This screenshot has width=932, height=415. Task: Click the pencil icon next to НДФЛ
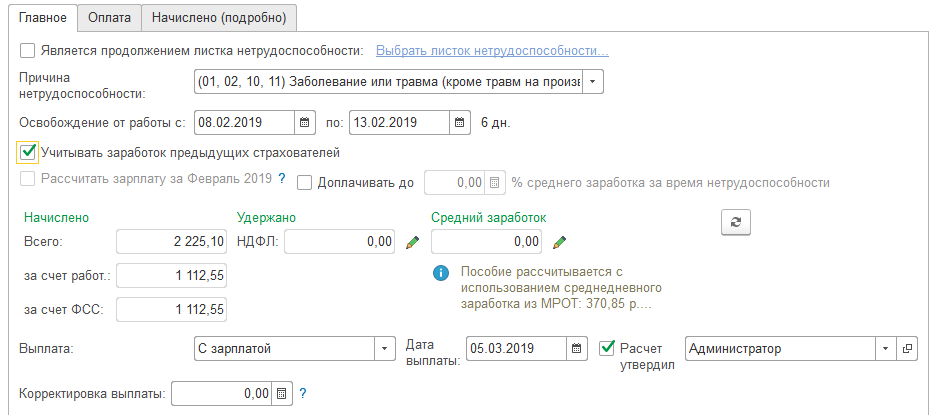(412, 242)
